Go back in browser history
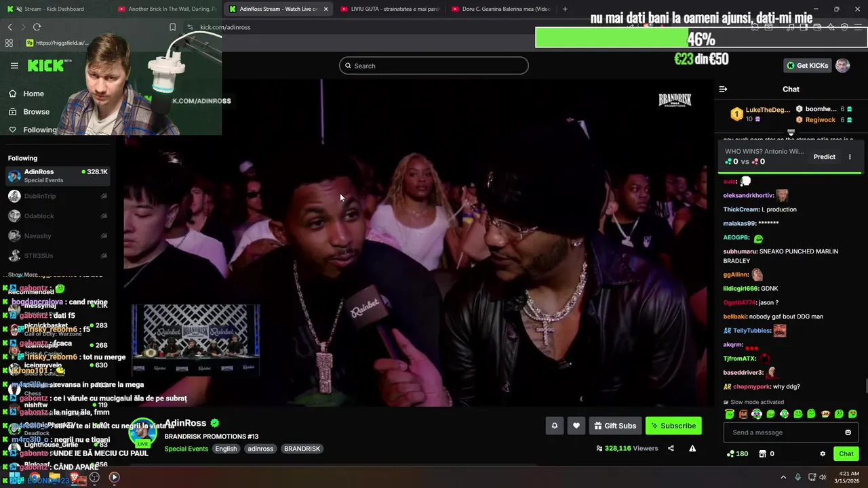868x488 pixels. coord(9,27)
